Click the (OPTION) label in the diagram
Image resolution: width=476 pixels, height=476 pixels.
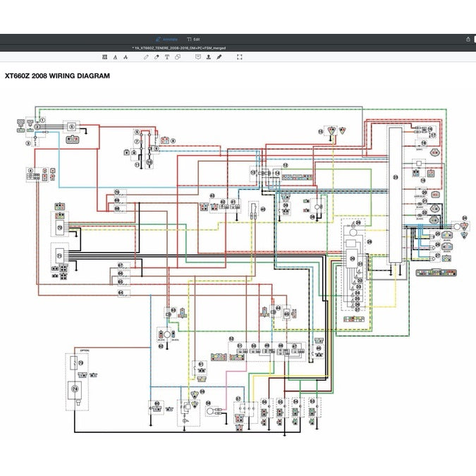coord(84,350)
